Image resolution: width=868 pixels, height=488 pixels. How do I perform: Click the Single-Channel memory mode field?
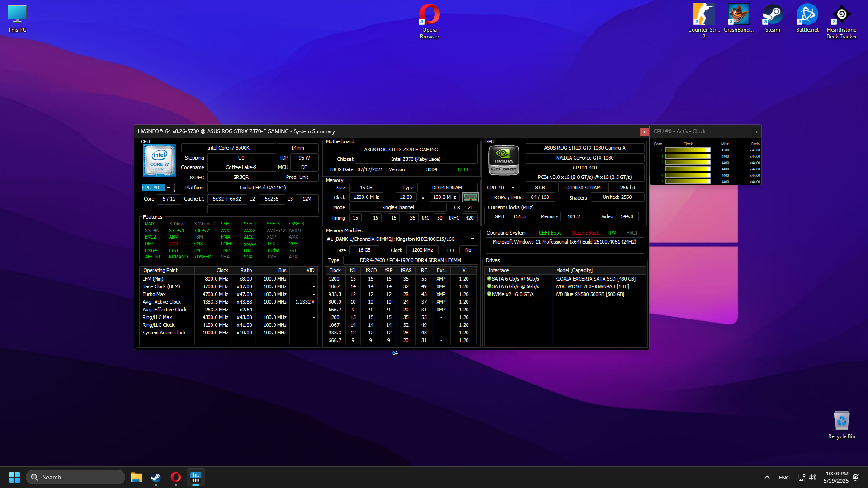click(398, 207)
